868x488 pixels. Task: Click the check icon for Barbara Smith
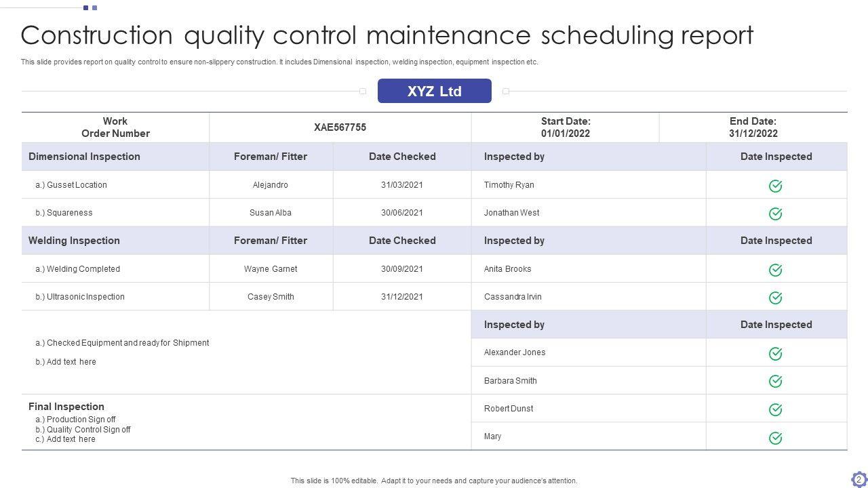775,382
